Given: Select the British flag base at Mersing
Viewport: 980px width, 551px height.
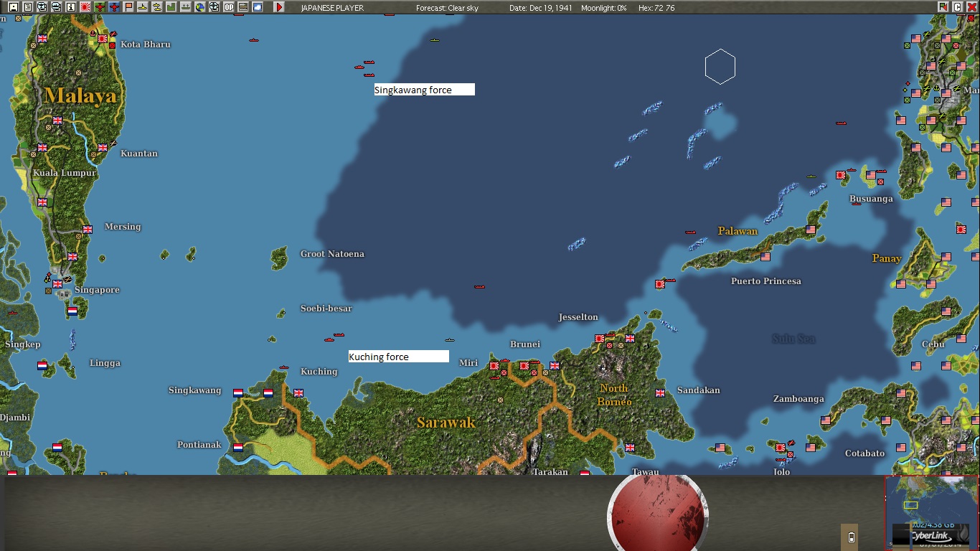Looking at the screenshot, I should click(x=88, y=230).
